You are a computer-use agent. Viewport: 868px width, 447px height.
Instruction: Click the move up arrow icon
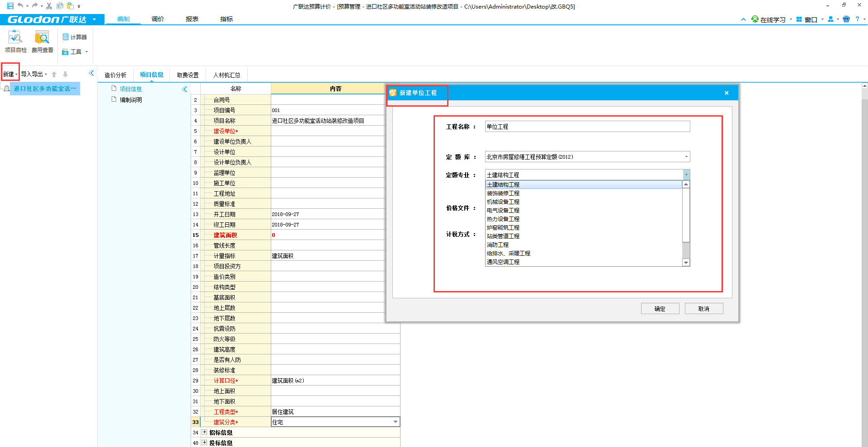(54, 74)
